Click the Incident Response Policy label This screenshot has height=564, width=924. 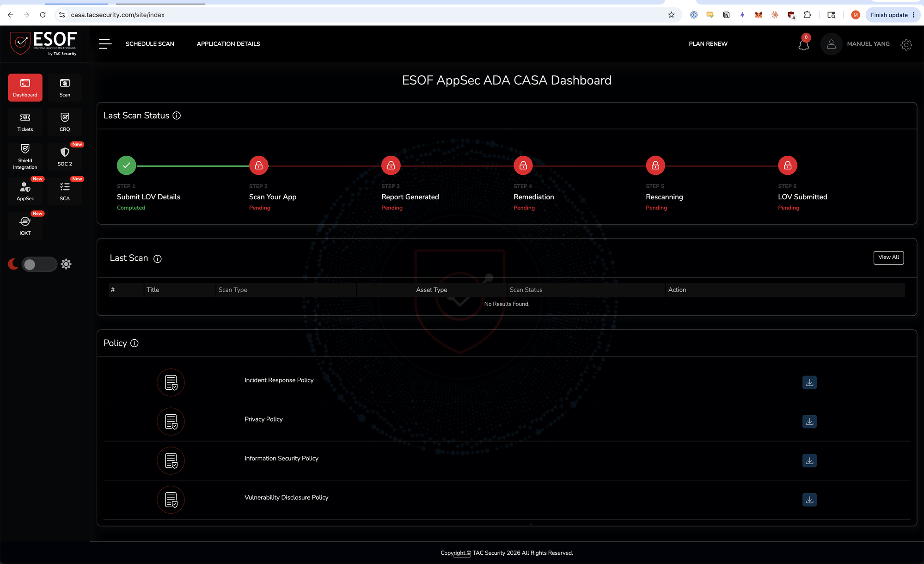279,380
